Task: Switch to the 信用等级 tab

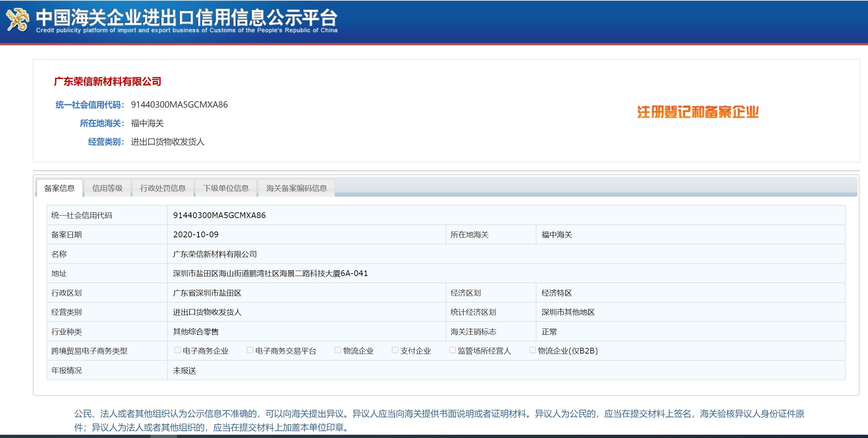Action: coord(108,188)
